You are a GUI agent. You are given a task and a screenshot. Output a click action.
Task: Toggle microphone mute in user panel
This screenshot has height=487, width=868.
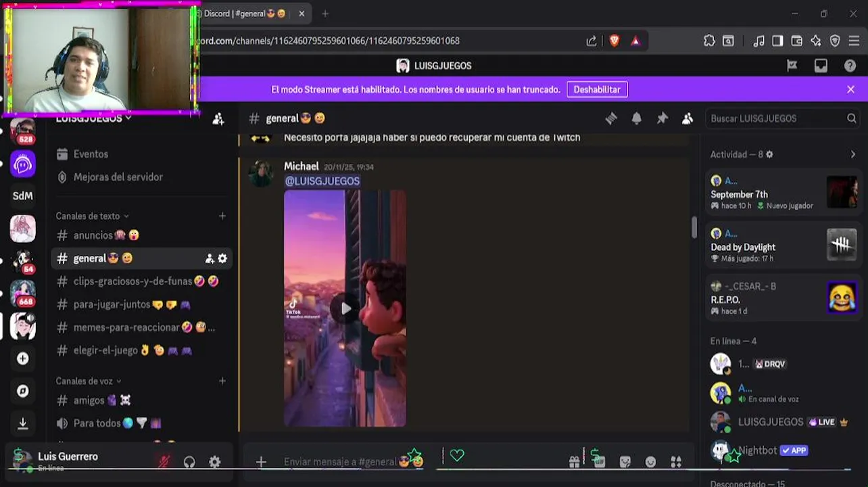pos(164,462)
